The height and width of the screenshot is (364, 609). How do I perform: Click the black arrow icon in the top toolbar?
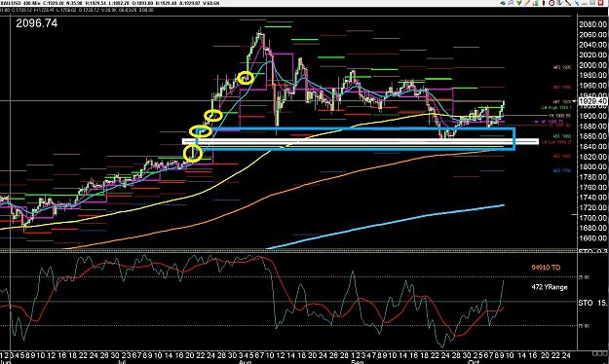coord(503,3)
